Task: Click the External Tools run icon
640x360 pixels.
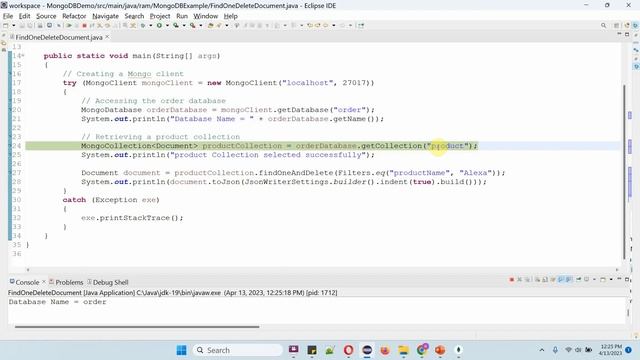Action: (193, 25)
